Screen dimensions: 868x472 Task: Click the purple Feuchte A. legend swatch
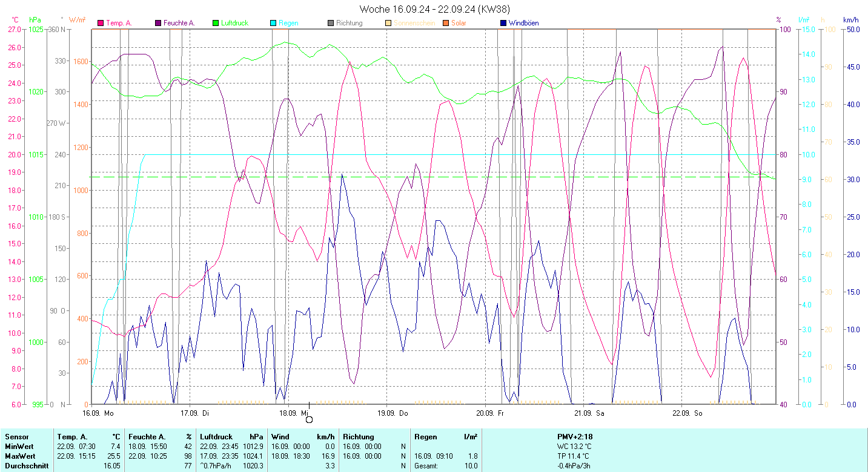click(x=158, y=23)
